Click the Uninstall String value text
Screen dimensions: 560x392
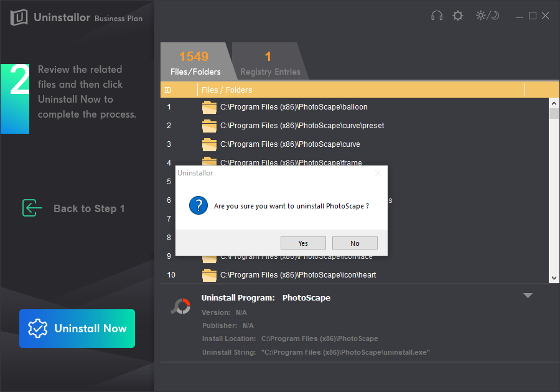coord(345,352)
